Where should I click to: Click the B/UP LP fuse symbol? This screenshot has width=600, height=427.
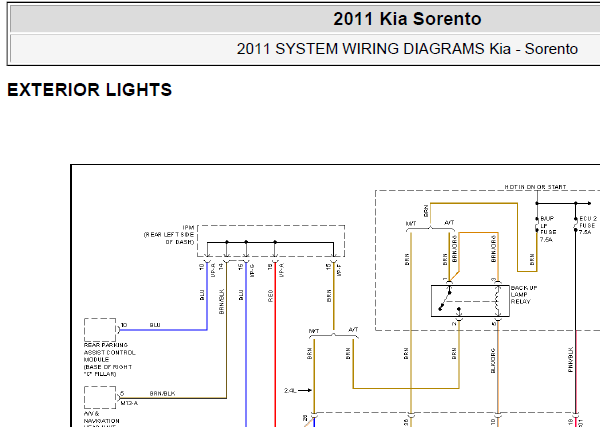(x=537, y=225)
